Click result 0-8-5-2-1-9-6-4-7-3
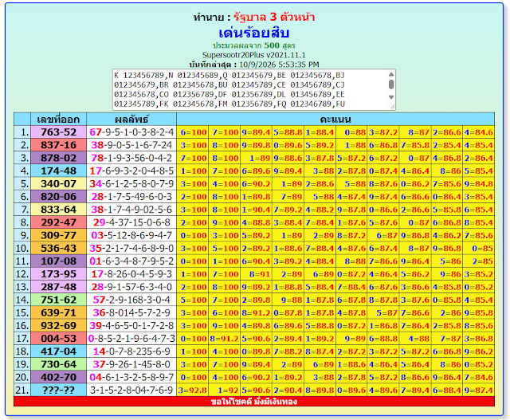Image resolution: width=510 pixels, height=420 pixels. click(x=131, y=339)
